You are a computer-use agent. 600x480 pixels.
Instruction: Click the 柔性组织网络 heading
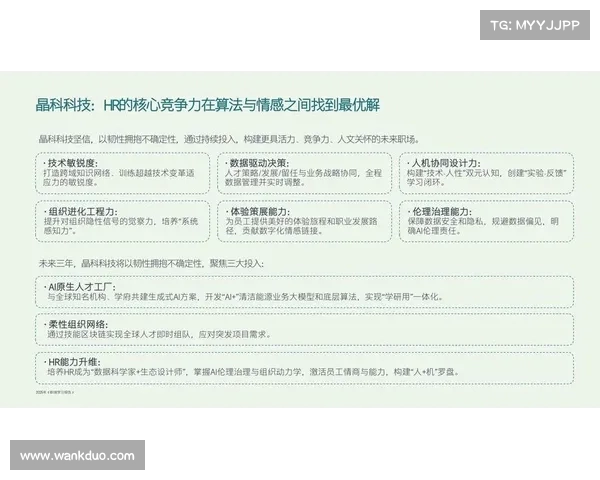(x=78, y=325)
